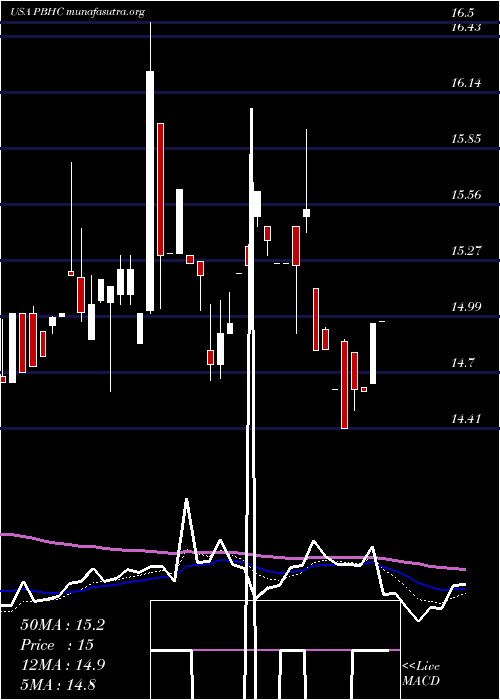Screen dimensions: 500x700
Task: Click the 14.41 price level label
Action: point(465,419)
